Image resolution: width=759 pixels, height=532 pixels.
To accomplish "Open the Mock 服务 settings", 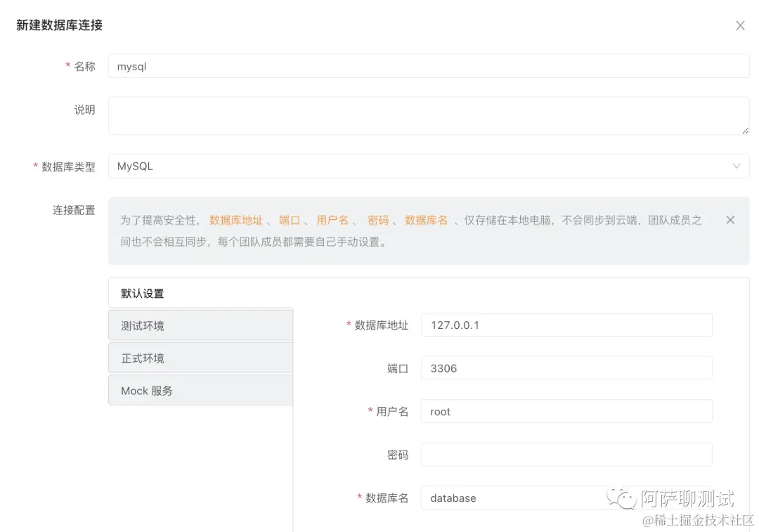I will (x=200, y=390).
